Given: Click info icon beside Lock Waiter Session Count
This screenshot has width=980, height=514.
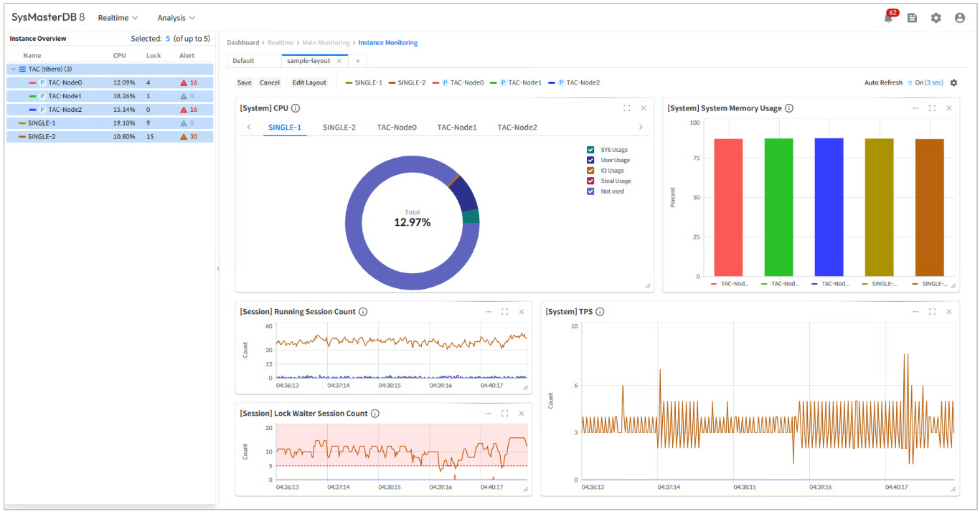Looking at the screenshot, I should 375,414.
